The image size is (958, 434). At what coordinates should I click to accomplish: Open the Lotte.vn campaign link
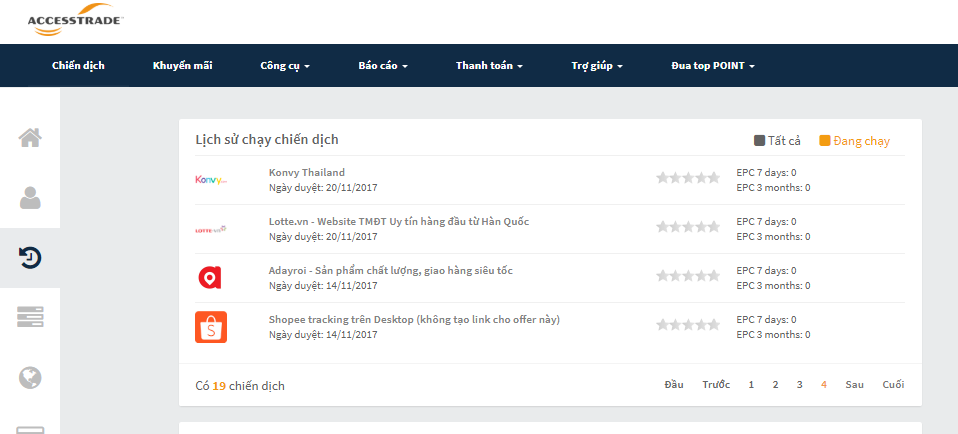pyautogui.click(x=398, y=221)
